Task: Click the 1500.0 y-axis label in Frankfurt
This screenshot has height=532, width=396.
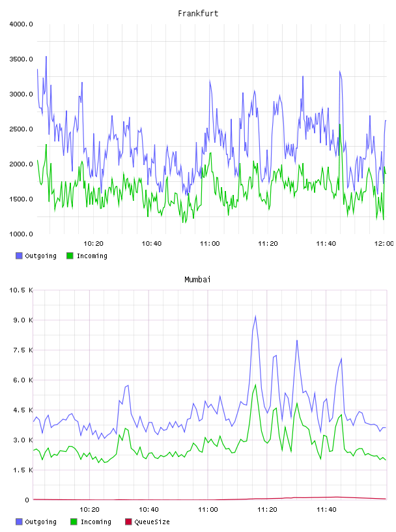Action: (21, 199)
